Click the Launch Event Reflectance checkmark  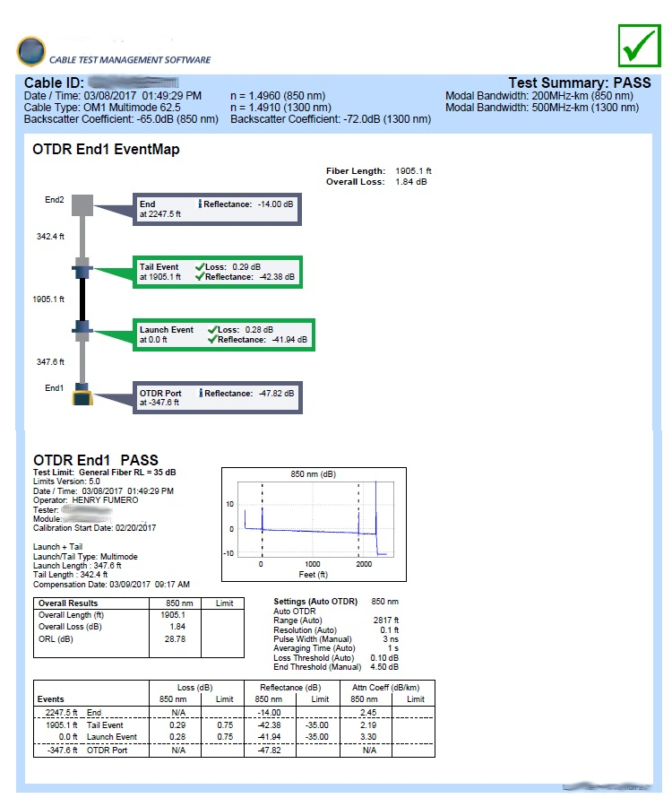(212, 340)
